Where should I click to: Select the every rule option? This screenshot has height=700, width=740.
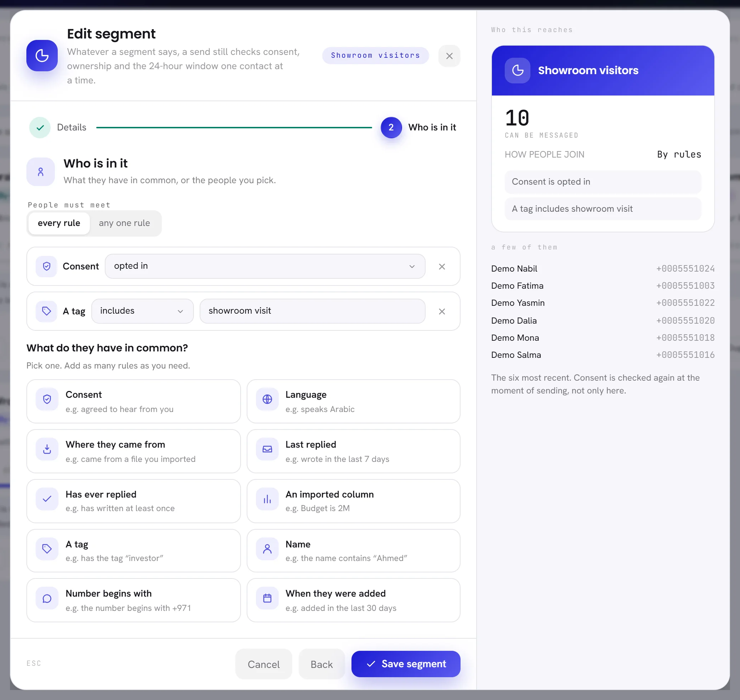coord(59,223)
